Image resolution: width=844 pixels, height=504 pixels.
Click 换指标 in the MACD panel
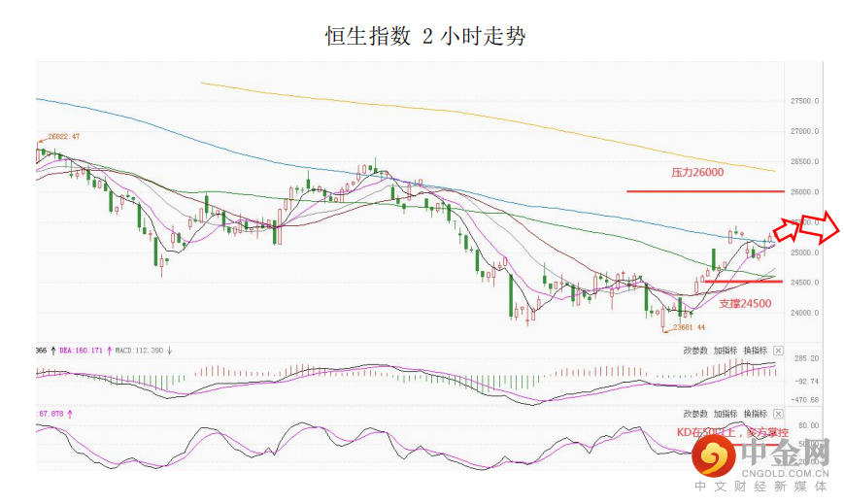(x=756, y=350)
